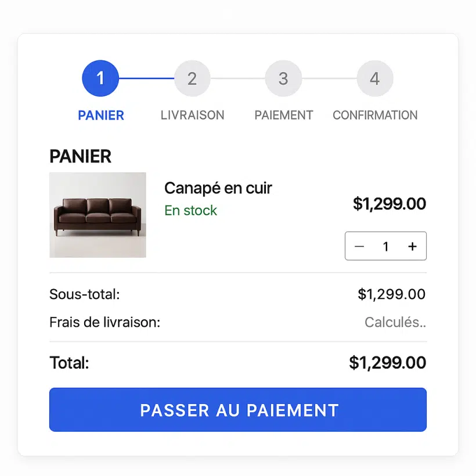
Task: Click the Total amount $1,299.00
Action: [388, 362]
